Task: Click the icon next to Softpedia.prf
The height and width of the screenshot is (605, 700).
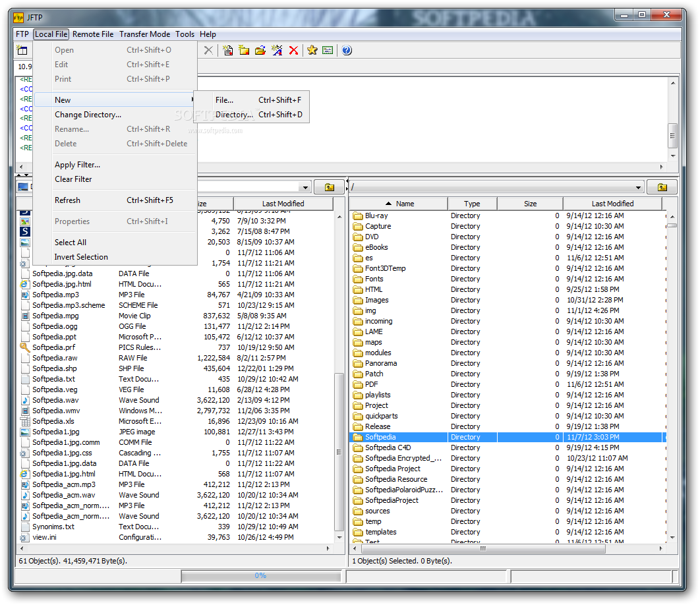Action: coord(25,347)
